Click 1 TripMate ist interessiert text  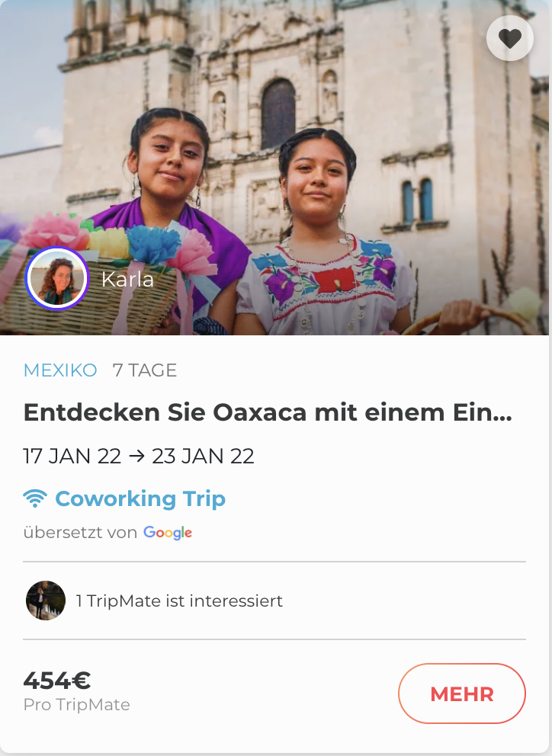[x=179, y=601]
